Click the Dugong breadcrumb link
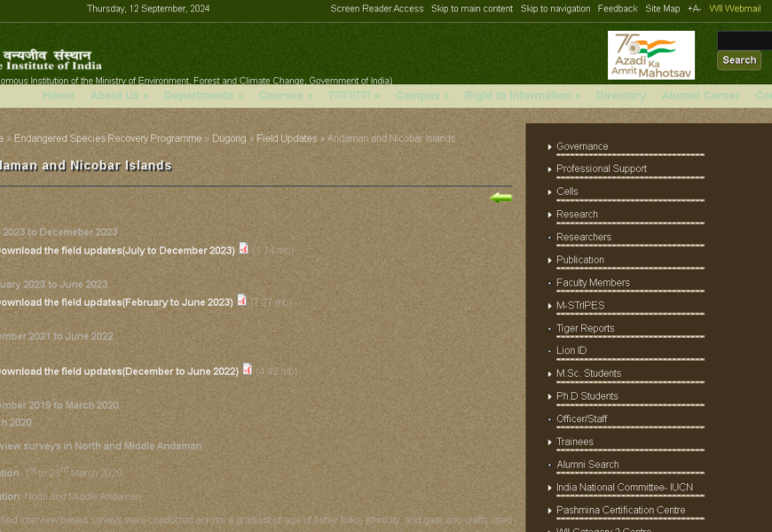This screenshot has width=772, height=532. pos(229,138)
